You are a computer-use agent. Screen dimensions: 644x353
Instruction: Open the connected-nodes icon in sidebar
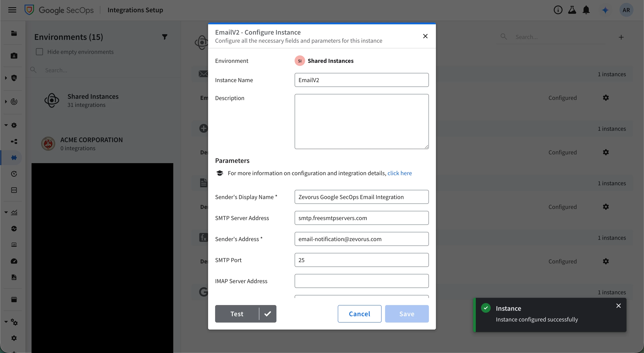(x=14, y=141)
